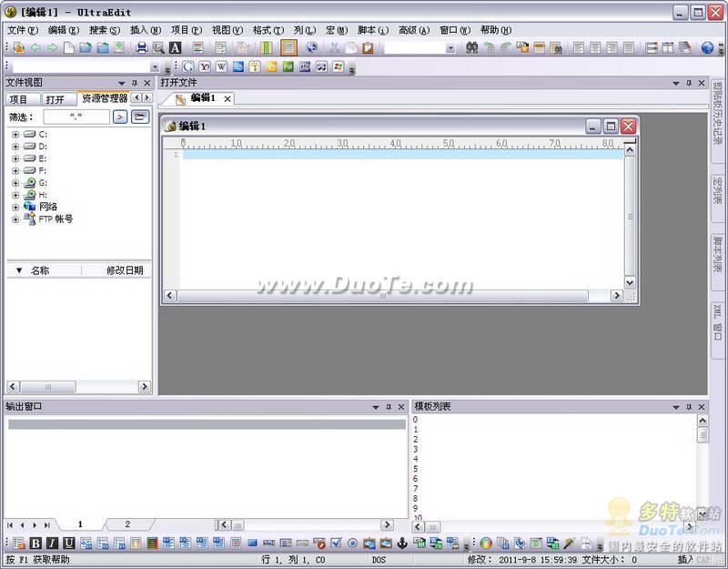
Task: Expand the G: drive tree node
Action: (15, 183)
